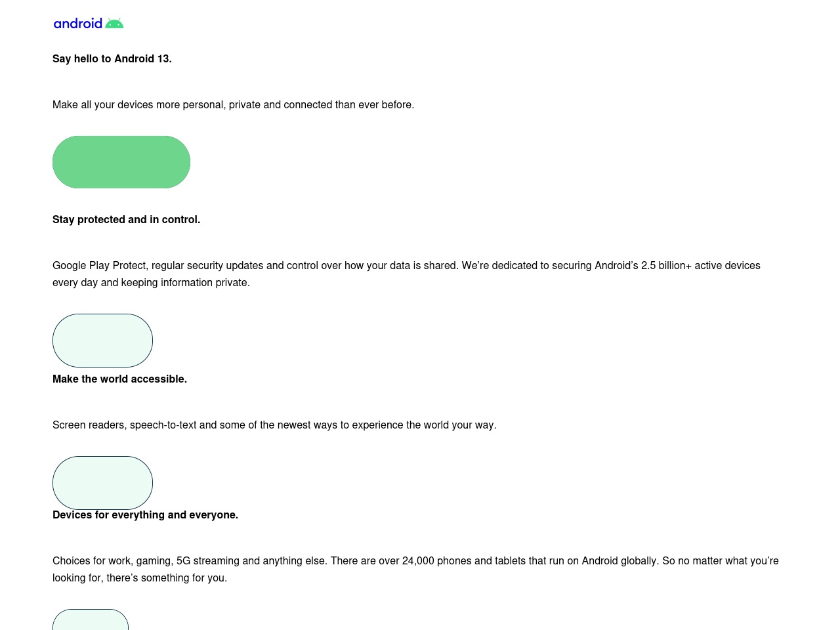
Task: Click the pale button under screen readers text
Action: coord(102,483)
